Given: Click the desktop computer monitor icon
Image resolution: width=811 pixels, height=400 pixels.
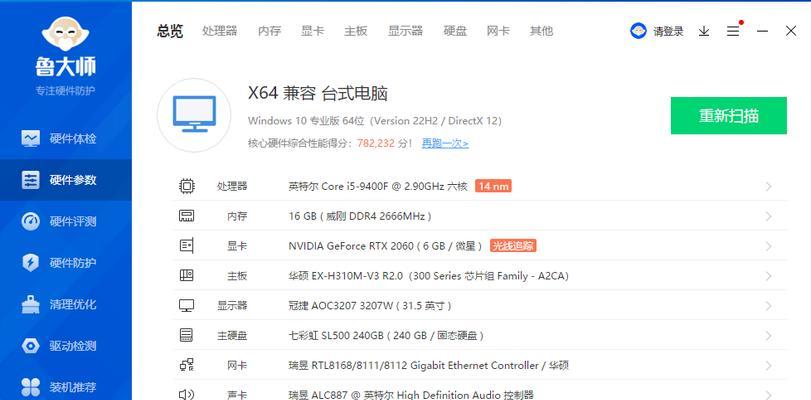Looking at the screenshot, I should tap(194, 115).
